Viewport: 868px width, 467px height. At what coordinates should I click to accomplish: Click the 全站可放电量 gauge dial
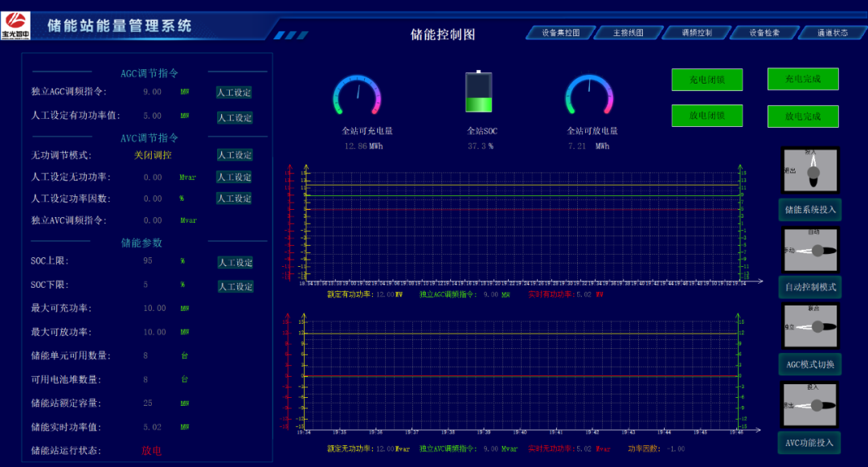(589, 95)
